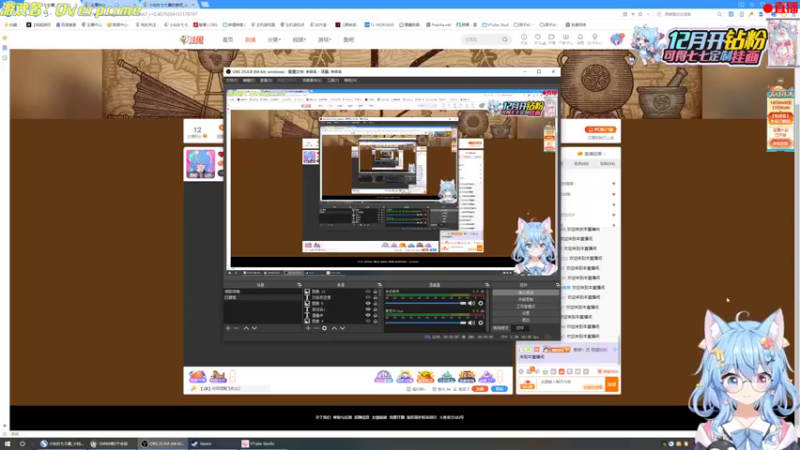The height and width of the screenshot is (450, 800).
Task: Open the streamer avatar thumbnail
Action: coord(201,164)
